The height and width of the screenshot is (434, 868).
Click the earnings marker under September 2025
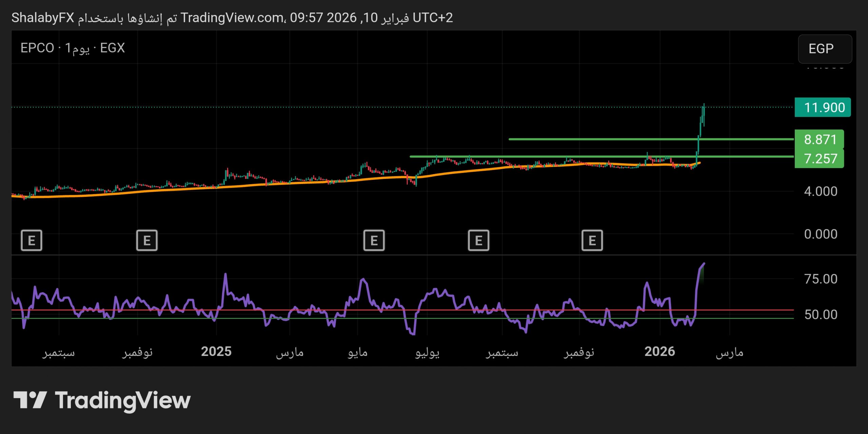(478, 241)
